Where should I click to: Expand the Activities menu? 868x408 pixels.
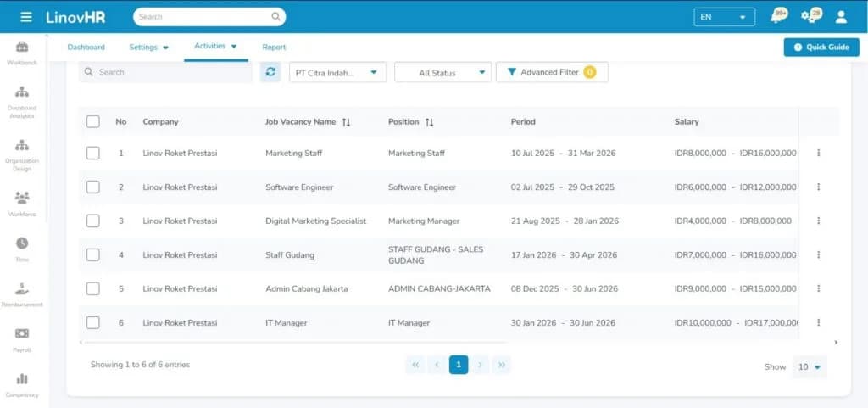point(215,46)
